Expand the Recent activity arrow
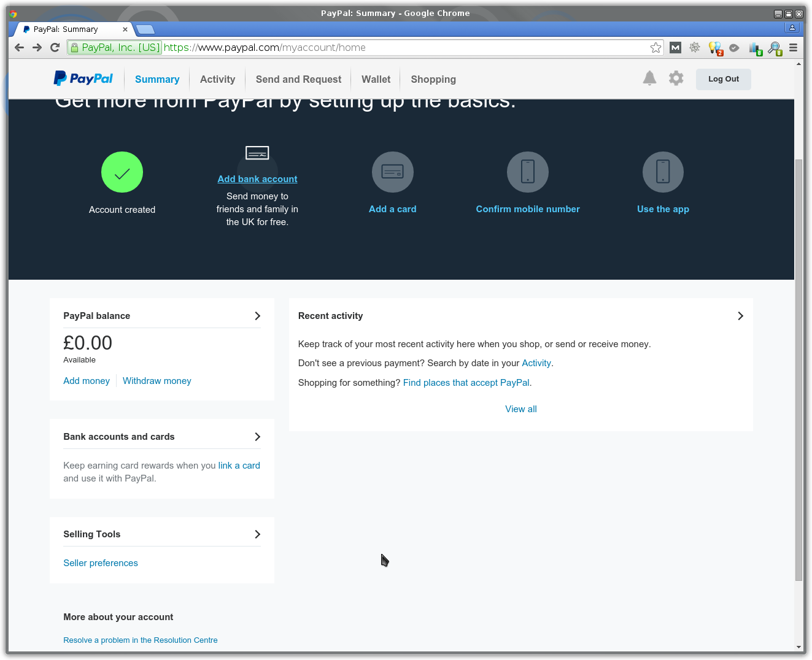Screen dimensions: 812x660 740,316
